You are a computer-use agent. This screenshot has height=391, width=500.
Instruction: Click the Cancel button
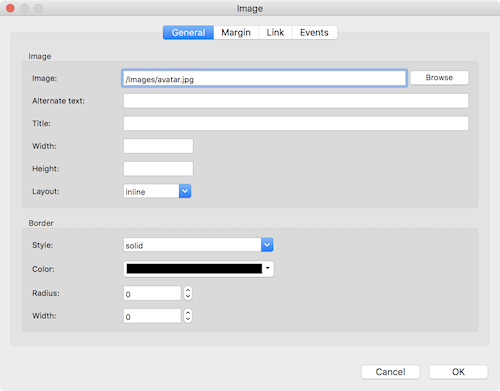click(390, 372)
